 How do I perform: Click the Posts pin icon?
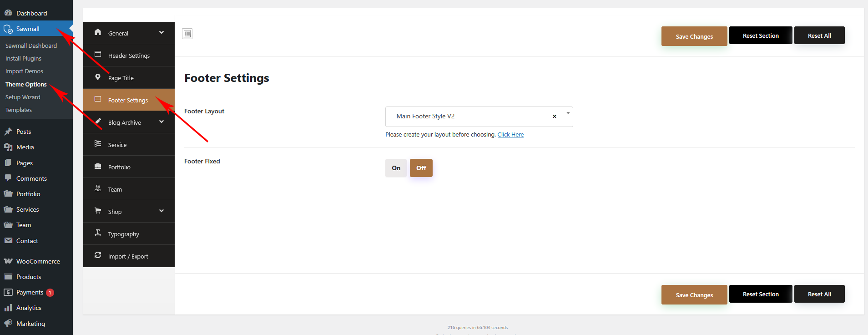pyautogui.click(x=8, y=132)
